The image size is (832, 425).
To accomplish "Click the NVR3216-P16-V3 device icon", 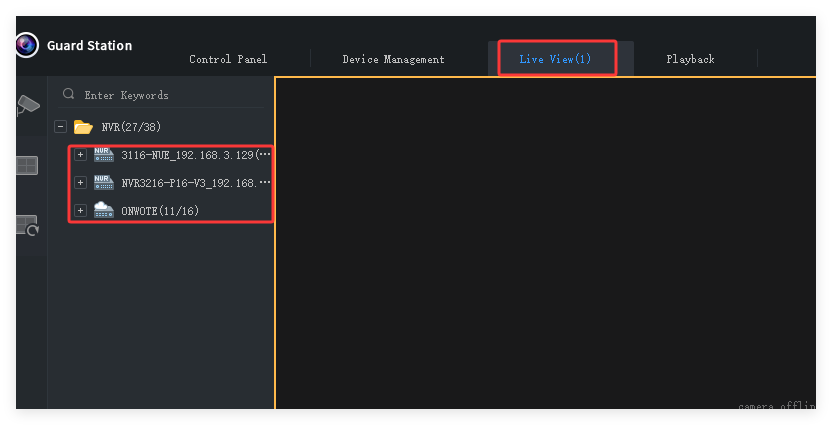I will [x=104, y=183].
